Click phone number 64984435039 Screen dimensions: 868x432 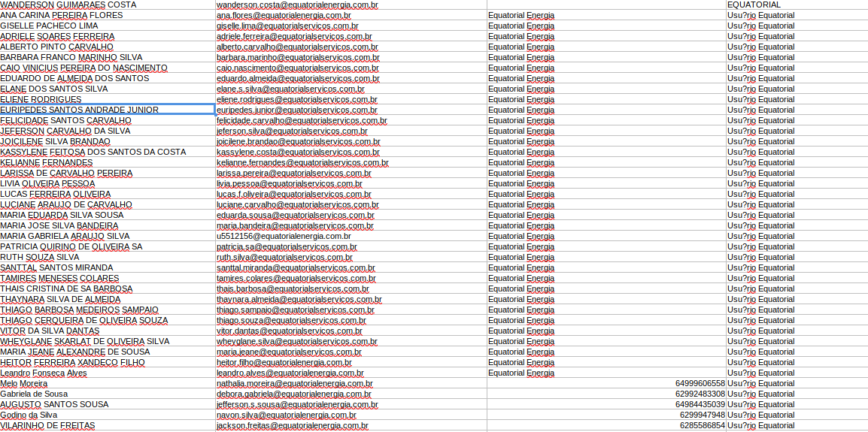700,404
